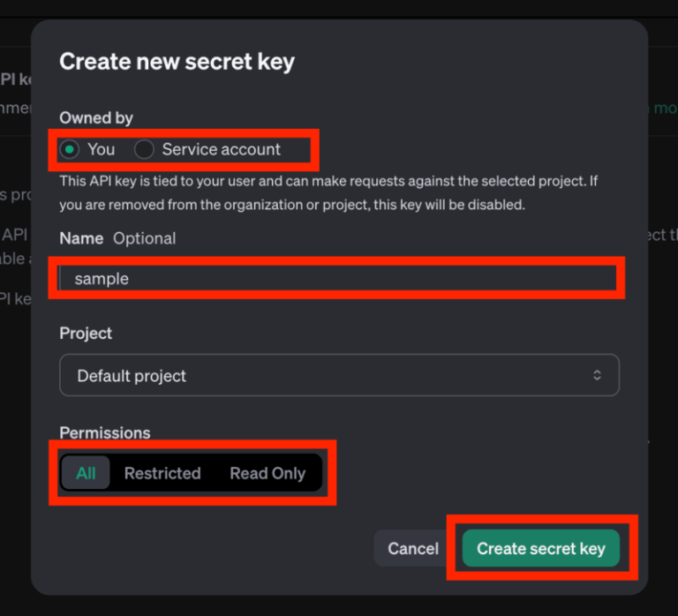Click the up-down chevron icon in Project field

coord(597,375)
